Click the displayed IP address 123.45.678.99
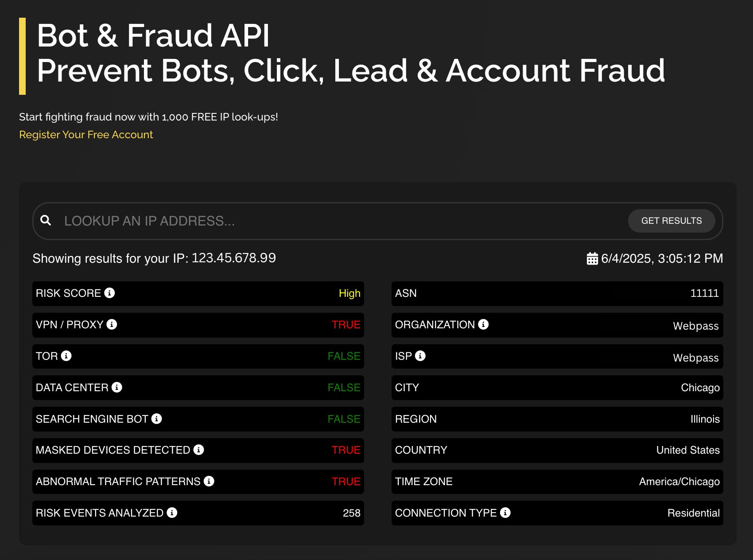This screenshot has width=753, height=560. [233, 258]
